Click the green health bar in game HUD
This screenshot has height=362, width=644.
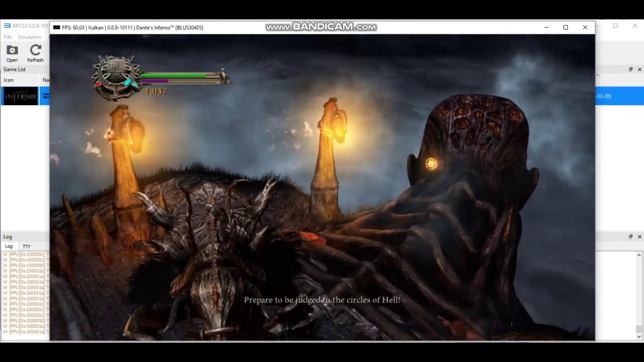pos(174,76)
